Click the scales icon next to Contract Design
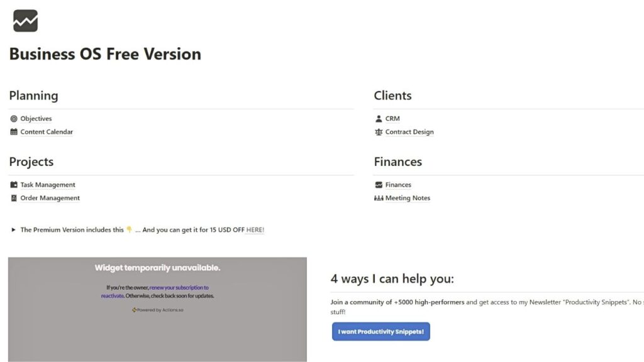Image resolution: width=644 pixels, height=362 pixels. click(x=378, y=131)
